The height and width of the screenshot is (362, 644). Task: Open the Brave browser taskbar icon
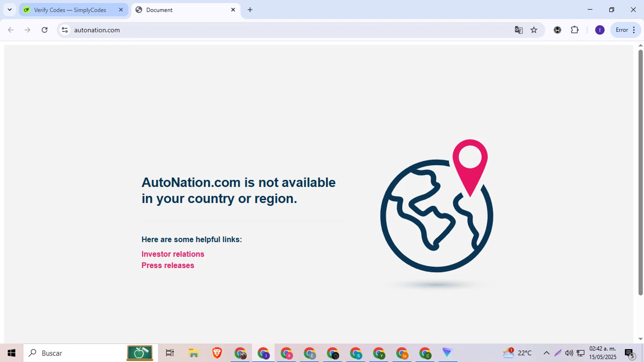pos(217,353)
